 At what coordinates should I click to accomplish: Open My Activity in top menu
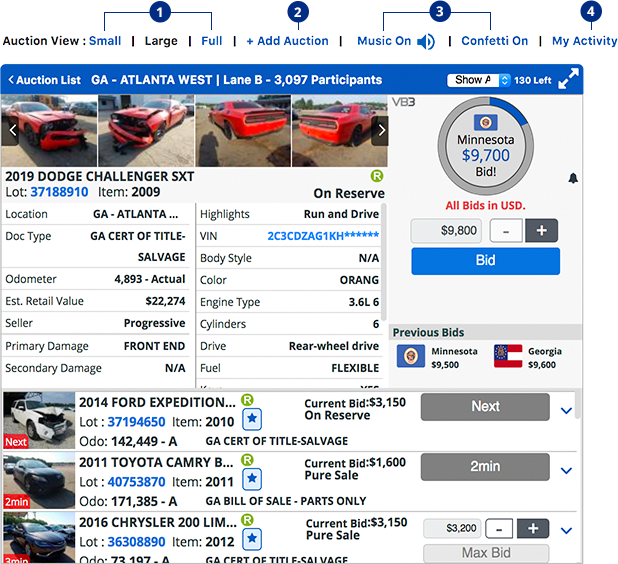pyautogui.click(x=585, y=44)
